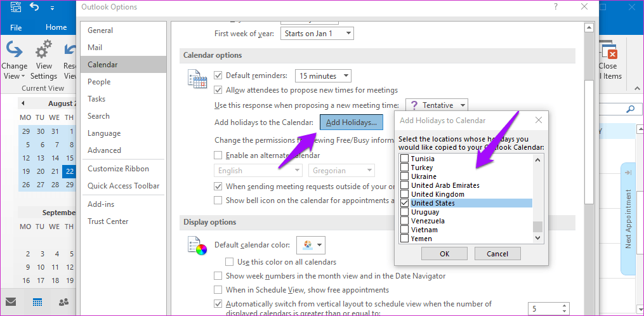Close the Add Holidays to Calendar dialog
This screenshot has width=644, height=316.
click(539, 121)
